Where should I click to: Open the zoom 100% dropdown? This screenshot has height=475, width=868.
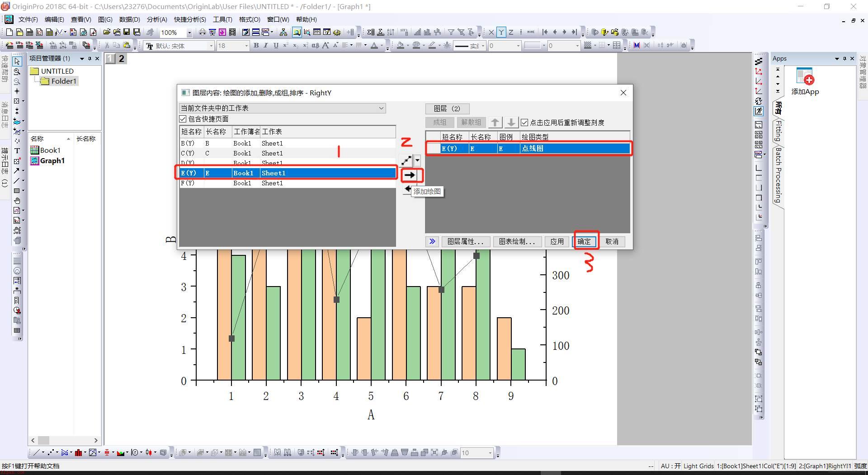pos(189,33)
